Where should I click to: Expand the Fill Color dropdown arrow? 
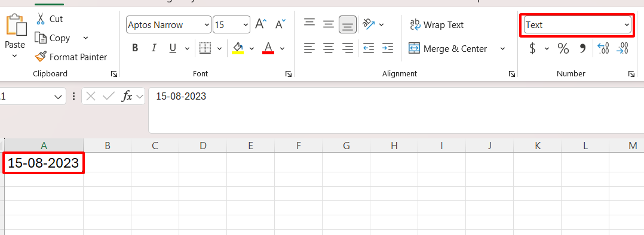pyautogui.click(x=252, y=48)
